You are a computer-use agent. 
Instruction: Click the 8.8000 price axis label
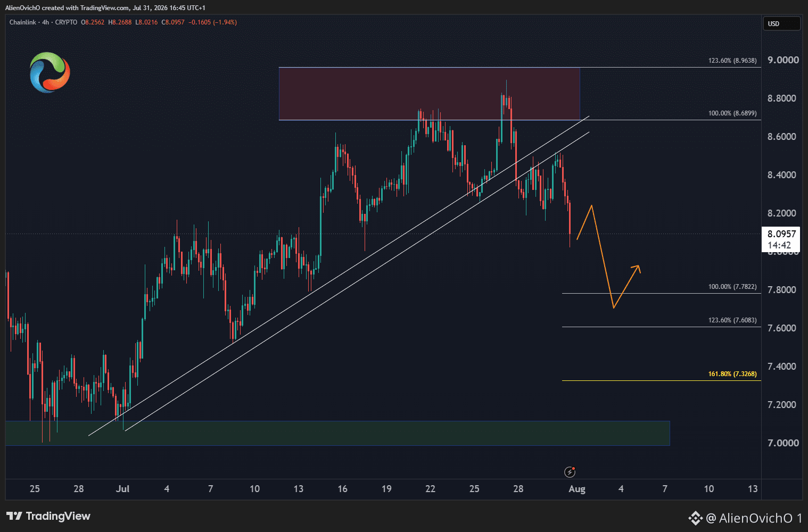783,98
